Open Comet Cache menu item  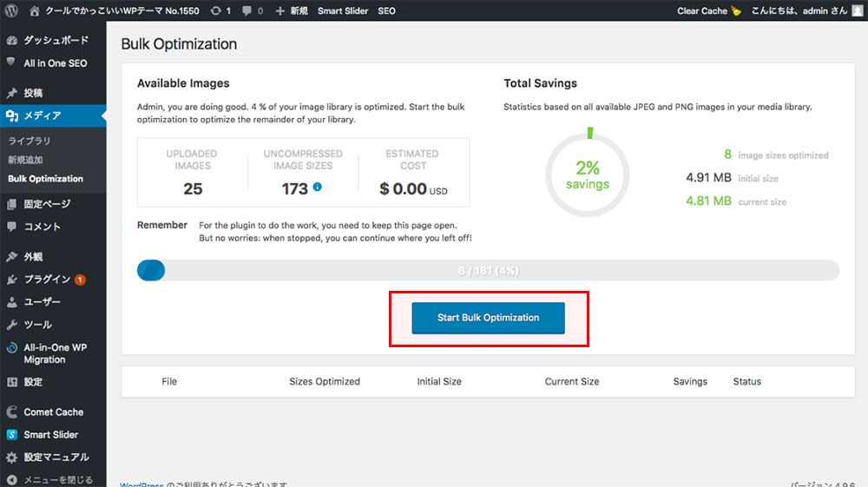click(53, 412)
